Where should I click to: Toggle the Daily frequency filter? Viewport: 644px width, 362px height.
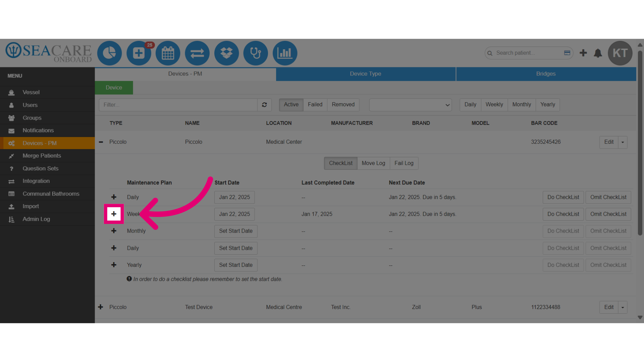click(x=470, y=105)
